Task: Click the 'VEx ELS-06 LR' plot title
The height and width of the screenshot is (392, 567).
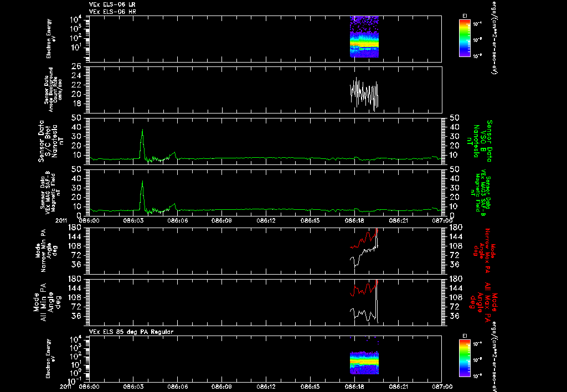Action: (x=112, y=4)
